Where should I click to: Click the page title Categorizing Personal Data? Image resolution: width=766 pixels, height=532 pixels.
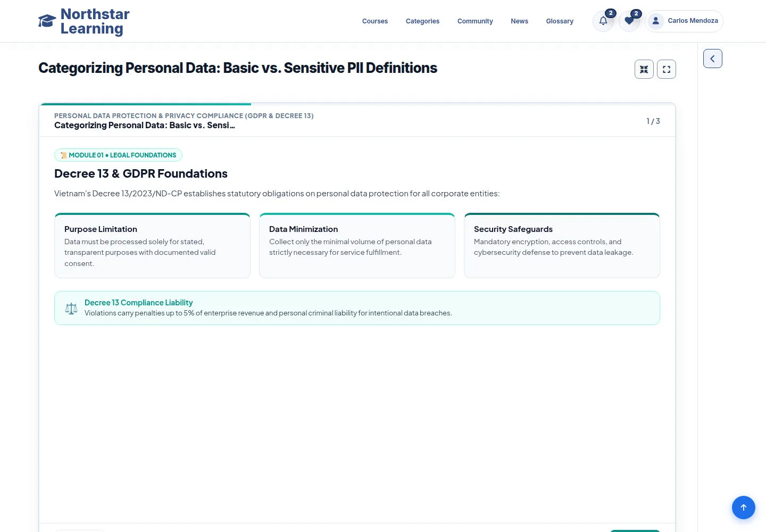pyautogui.click(x=238, y=68)
